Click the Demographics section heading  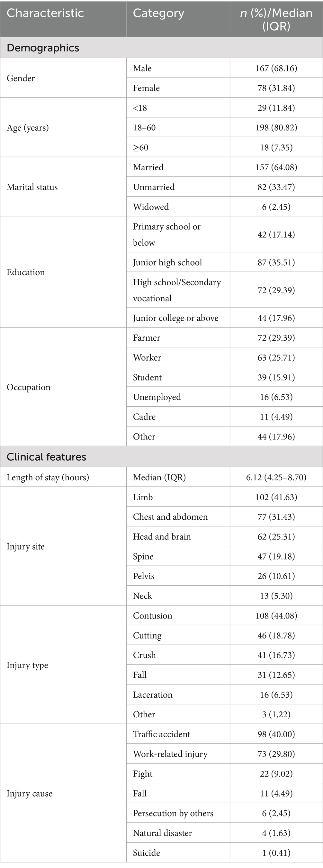tap(43, 48)
